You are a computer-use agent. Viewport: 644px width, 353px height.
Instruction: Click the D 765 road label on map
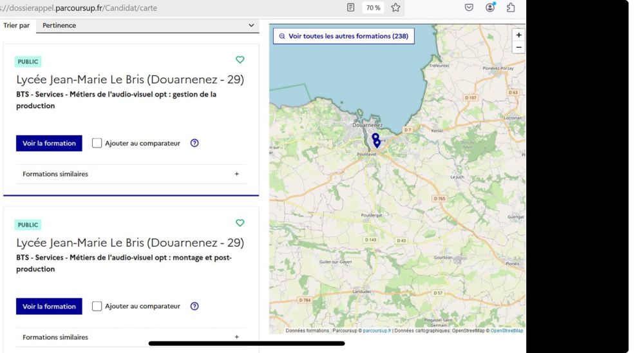[439, 198]
